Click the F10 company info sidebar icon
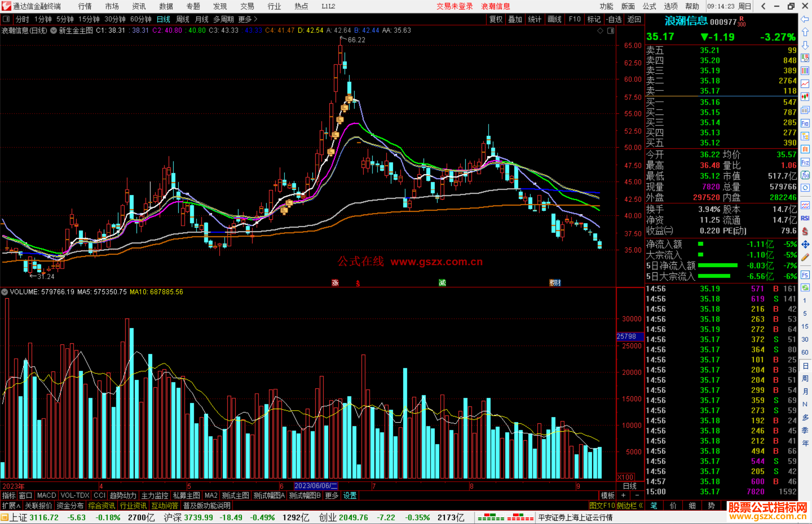812x524 pixels. (x=805, y=124)
